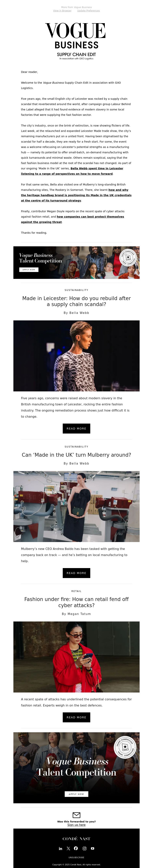This screenshot has width=153, height=868.
Task: Open View in Browser link
Action: click(62, 11)
